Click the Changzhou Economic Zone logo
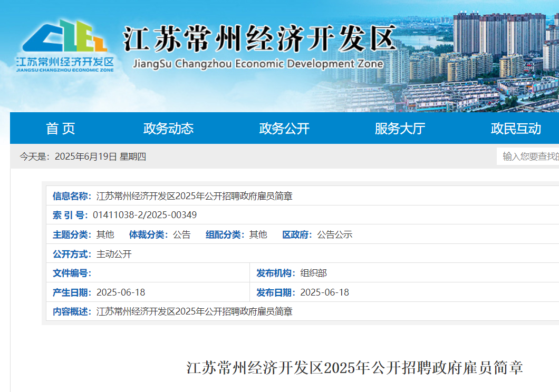This screenshot has height=392, width=559. pos(64,46)
